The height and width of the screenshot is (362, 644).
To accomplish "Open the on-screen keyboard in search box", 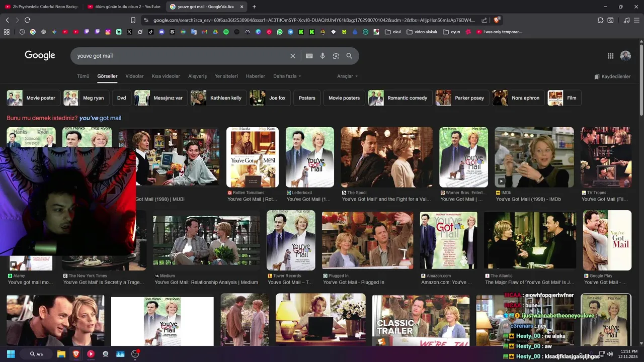I will [309, 56].
